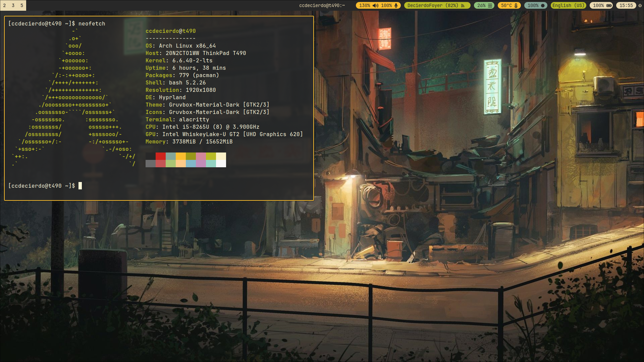Screen dimensions: 644x362
Task: Click the Wi-Fi signal icon
Action: (x=463, y=5)
